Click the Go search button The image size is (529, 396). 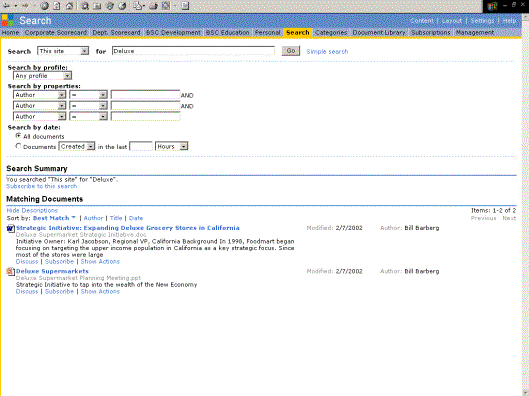pyautogui.click(x=291, y=51)
